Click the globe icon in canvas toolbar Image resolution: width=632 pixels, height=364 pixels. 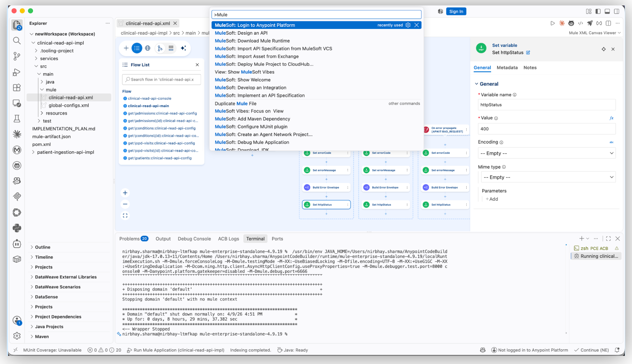(148, 48)
